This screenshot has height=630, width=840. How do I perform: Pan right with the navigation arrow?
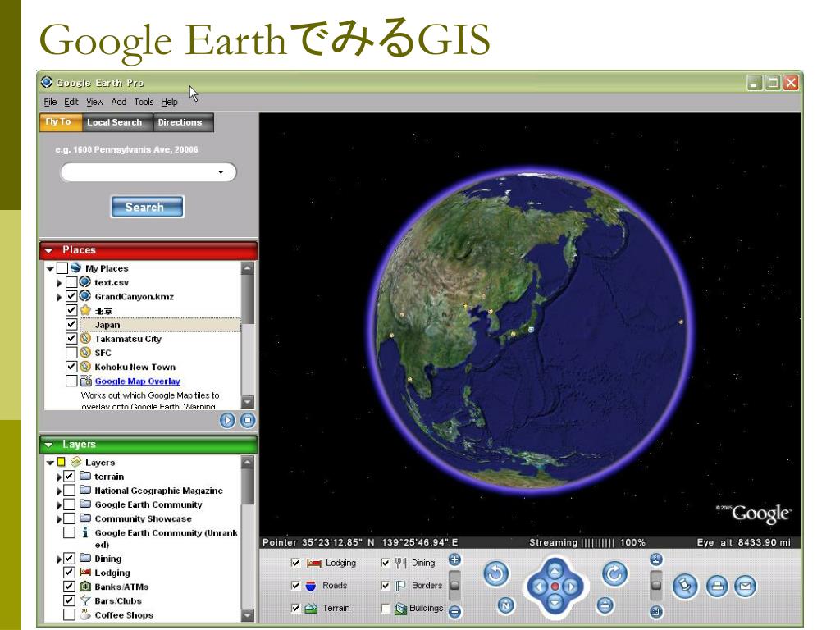tap(571, 587)
